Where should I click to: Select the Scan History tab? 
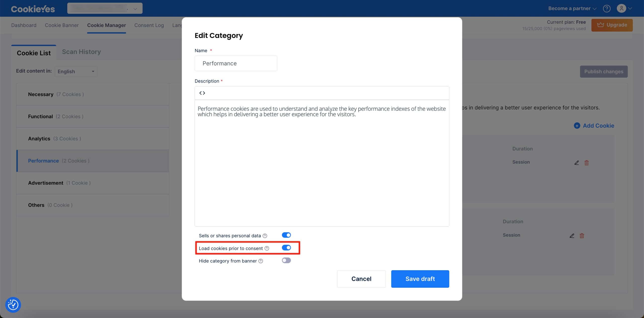tap(81, 52)
